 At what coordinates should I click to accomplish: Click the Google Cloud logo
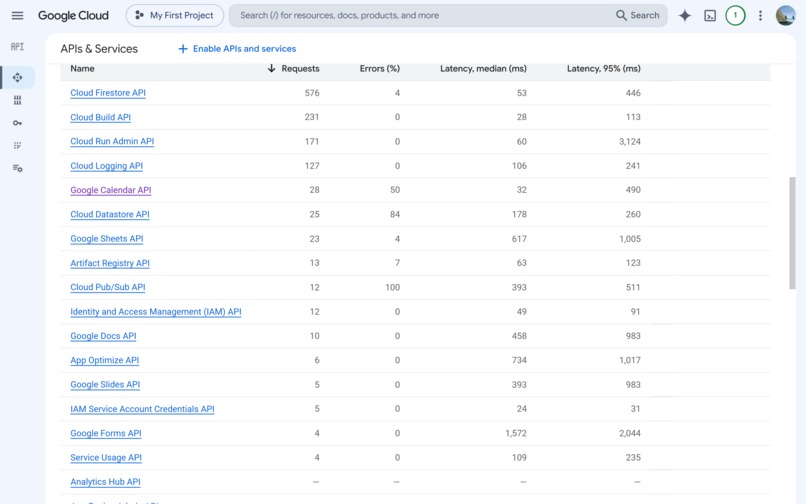73,15
